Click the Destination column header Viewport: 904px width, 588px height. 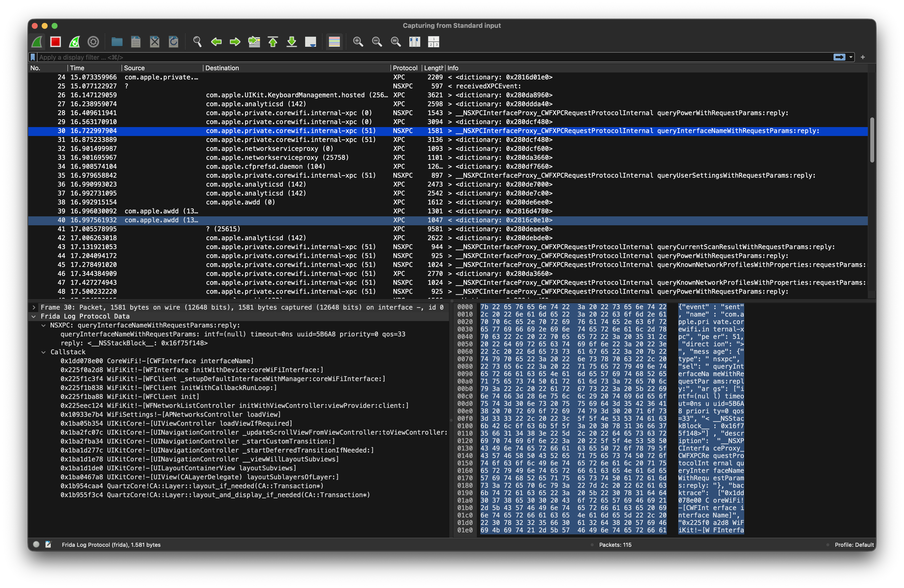click(x=222, y=68)
